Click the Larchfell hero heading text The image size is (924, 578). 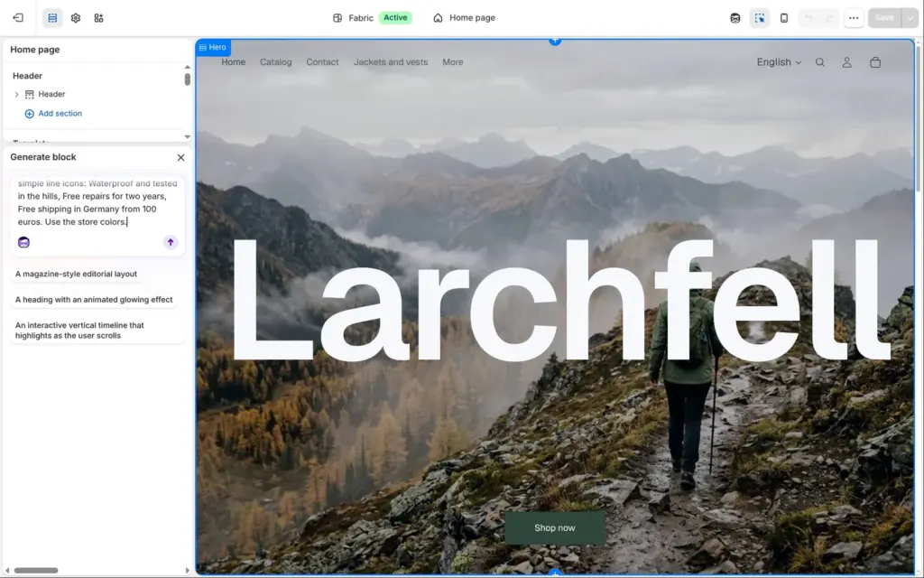[559, 300]
